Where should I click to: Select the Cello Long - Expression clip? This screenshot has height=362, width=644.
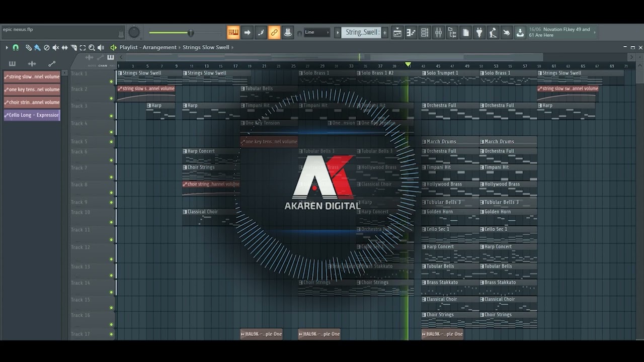click(x=32, y=115)
